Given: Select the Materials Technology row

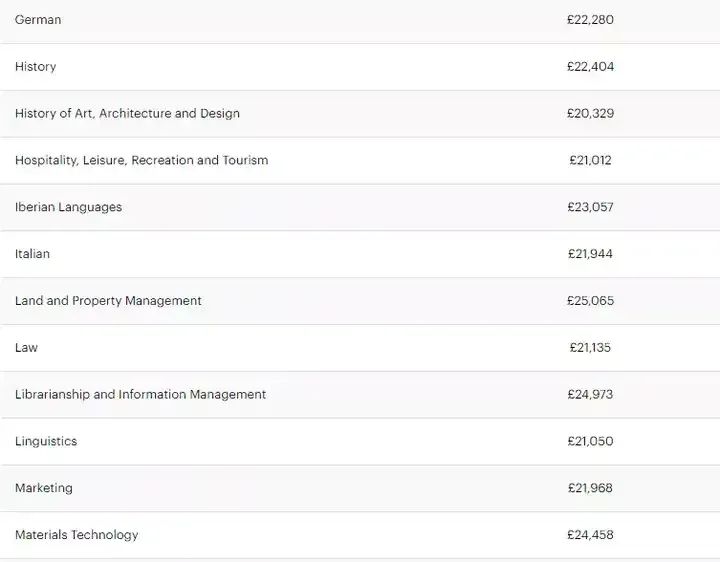Looking at the screenshot, I should point(360,535).
